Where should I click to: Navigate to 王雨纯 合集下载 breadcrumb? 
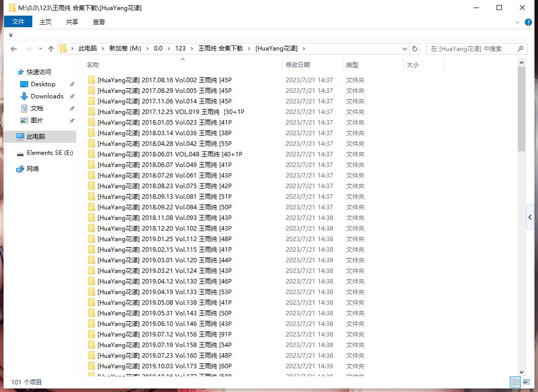tap(221, 48)
